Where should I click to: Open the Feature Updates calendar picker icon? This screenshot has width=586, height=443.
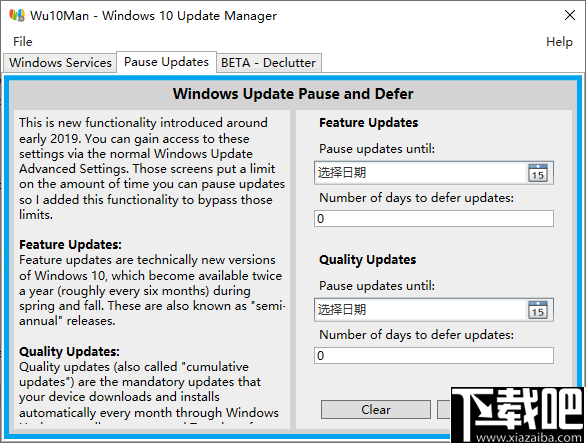click(538, 173)
